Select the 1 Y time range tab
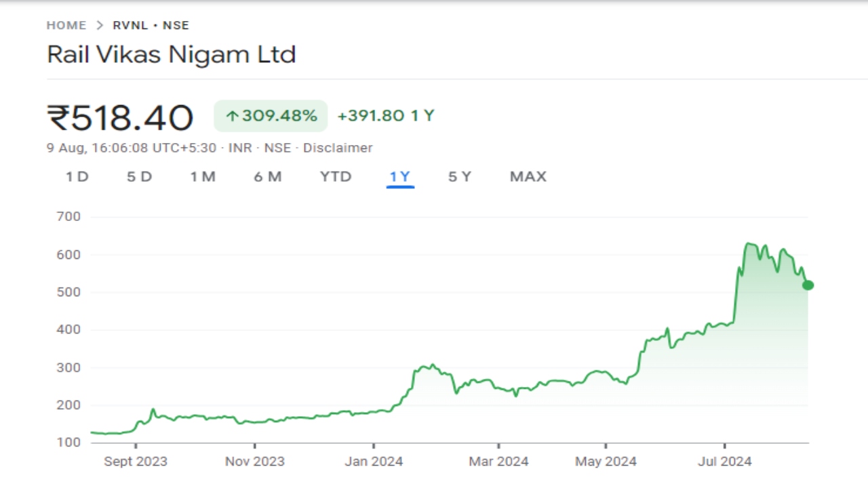The image size is (868, 488). coord(400,177)
